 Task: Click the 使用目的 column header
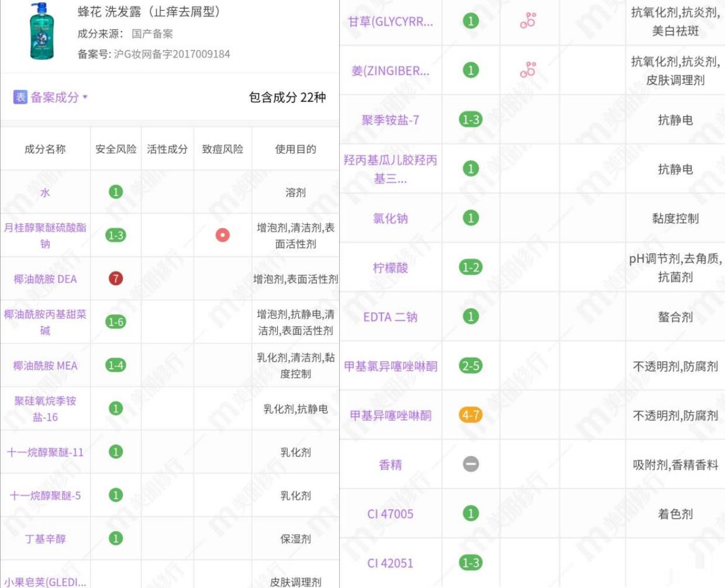296,149
